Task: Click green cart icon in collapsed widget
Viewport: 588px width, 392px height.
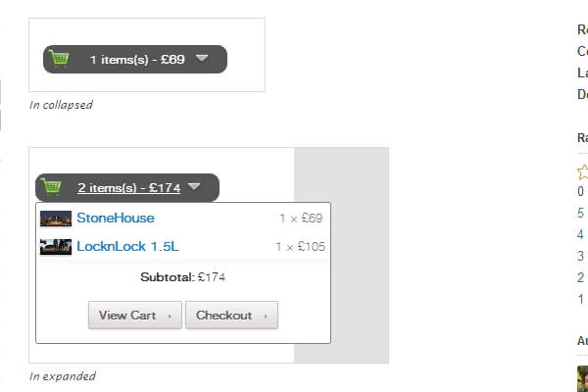Action: coord(60,59)
